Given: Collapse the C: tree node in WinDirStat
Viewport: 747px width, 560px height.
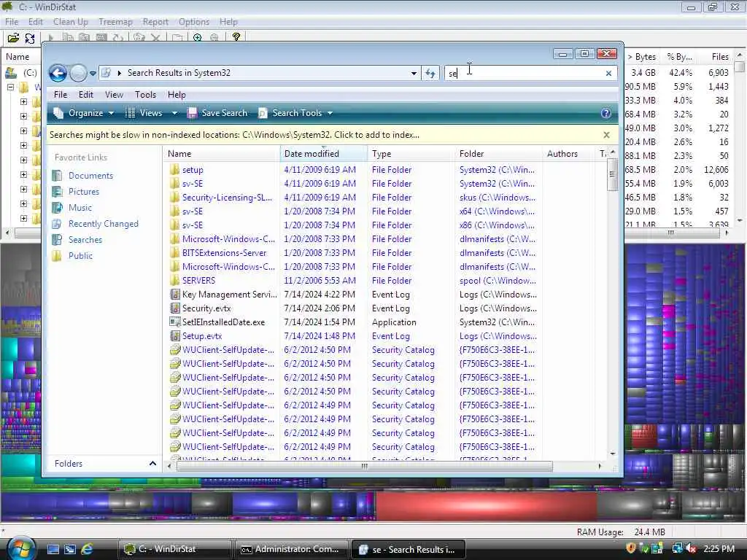Looking at the screenshot, I should tap(10, 87).
